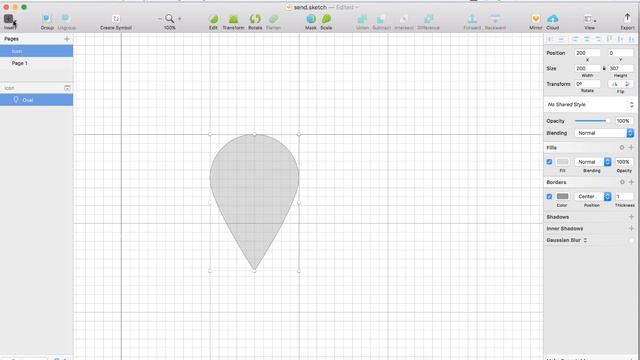Screen dimensions: 640x360
Task: Click the Mask toolbar icon
Action: click(x=311, y=19)
